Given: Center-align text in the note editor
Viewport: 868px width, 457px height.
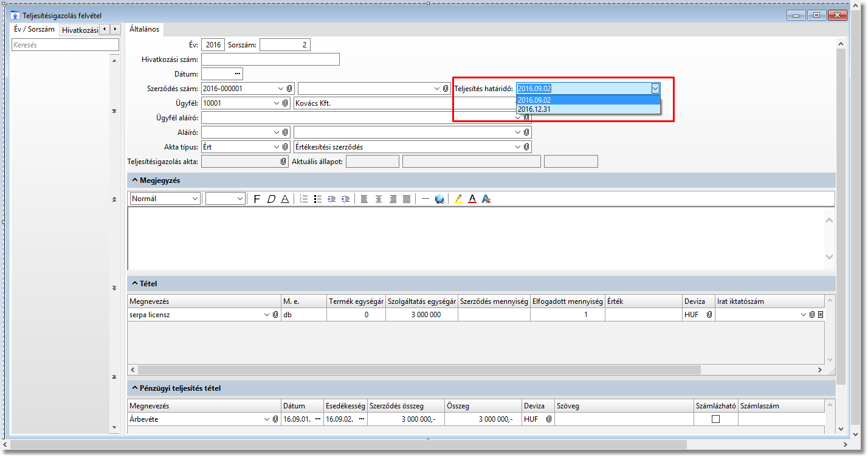Looking at the screenshot, I should pyautogui.click(x=378, y=199).
